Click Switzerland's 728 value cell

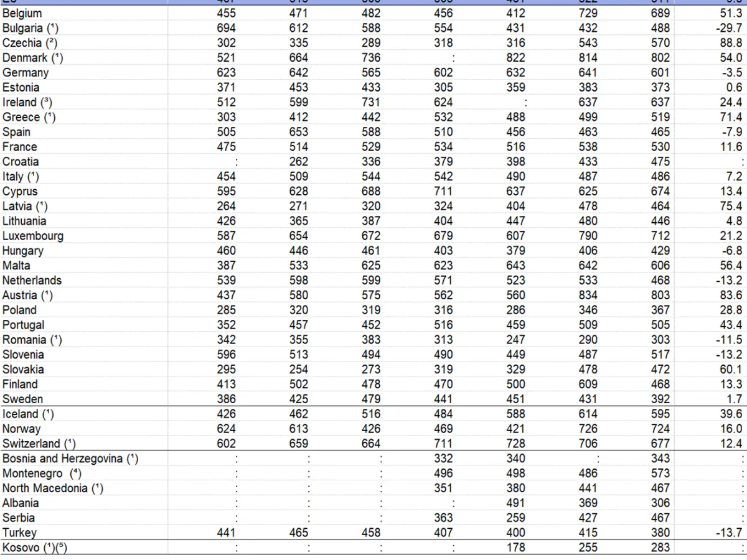coord(515,444)
